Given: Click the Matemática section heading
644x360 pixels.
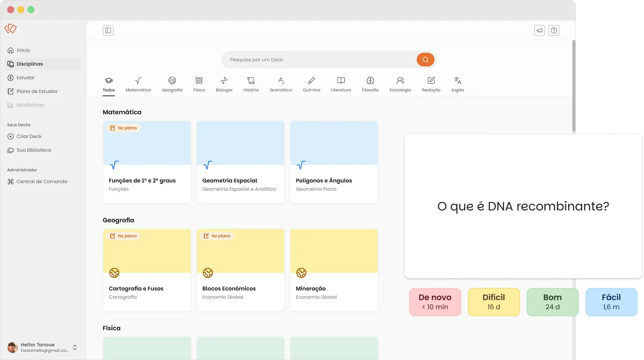Looking at the screenshot, I should click(122, 112).
